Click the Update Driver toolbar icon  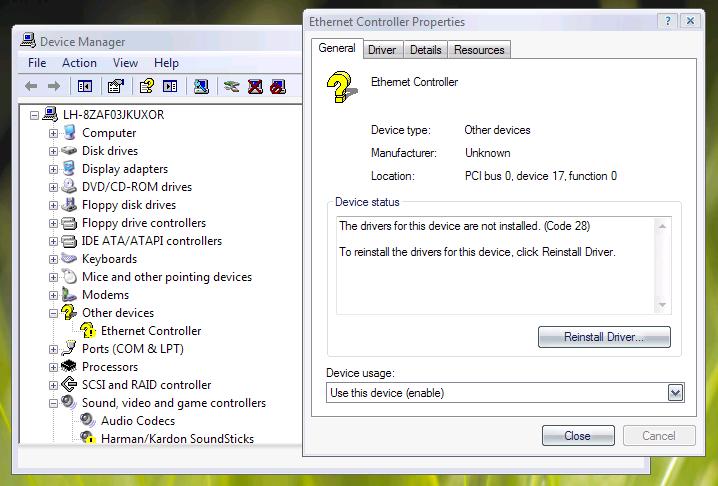point(232,87)
